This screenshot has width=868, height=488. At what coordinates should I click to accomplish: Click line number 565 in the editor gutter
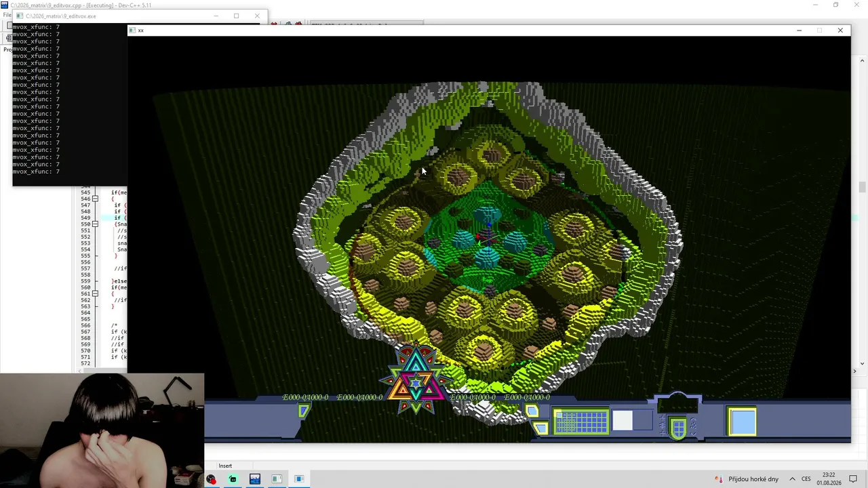[85, 319]
